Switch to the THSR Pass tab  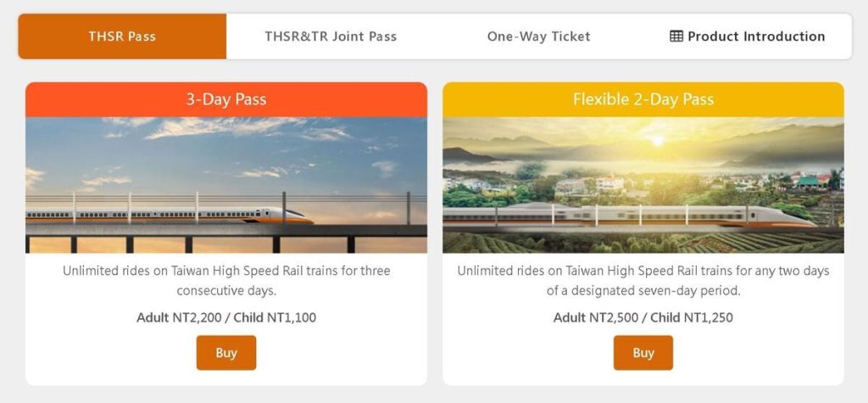(x=122, y=36)
